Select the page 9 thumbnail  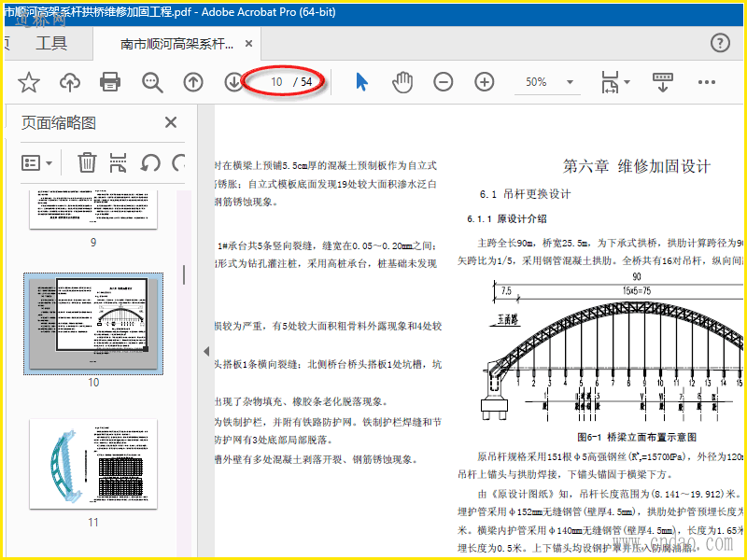[93, 209]
